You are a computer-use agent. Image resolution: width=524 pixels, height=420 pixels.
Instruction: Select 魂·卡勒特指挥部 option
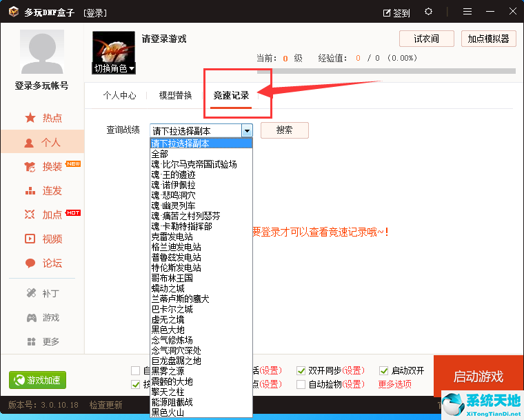[x=201, y=226]
